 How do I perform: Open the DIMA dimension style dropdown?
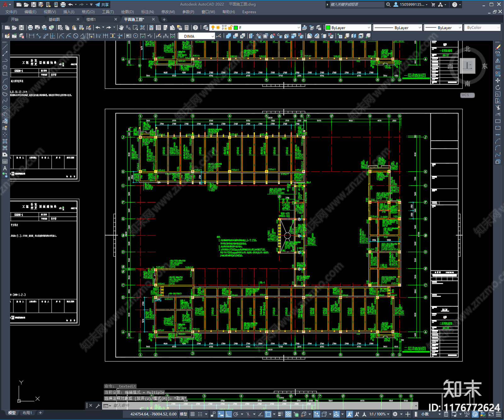(196, 36)
